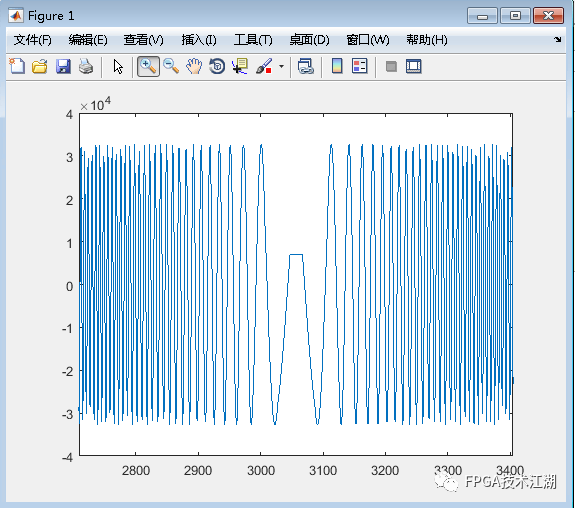Image resolution: width=575 pixels, height=508 pixels.
Task: Click the New Figure icon
Action: click(17, 66)
